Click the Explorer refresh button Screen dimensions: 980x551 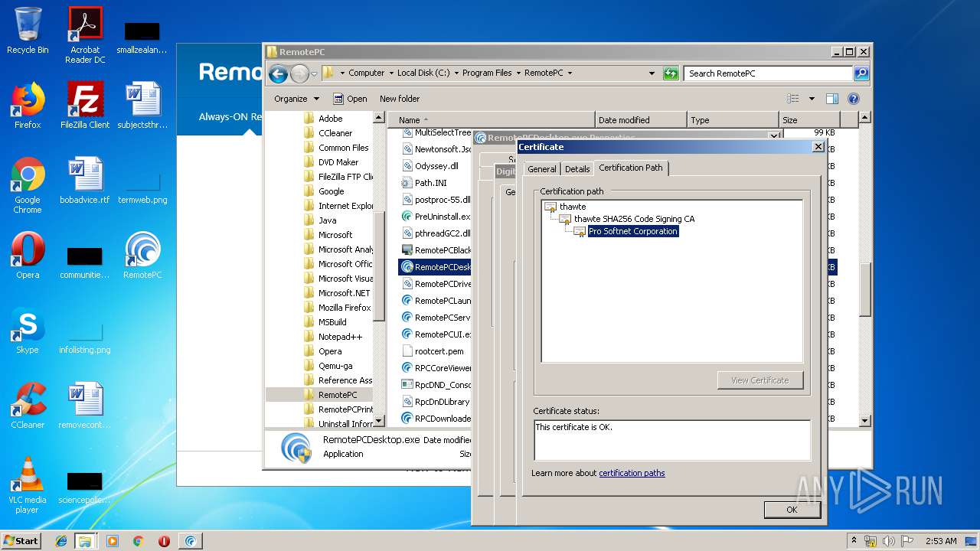[x=671, y=73]
